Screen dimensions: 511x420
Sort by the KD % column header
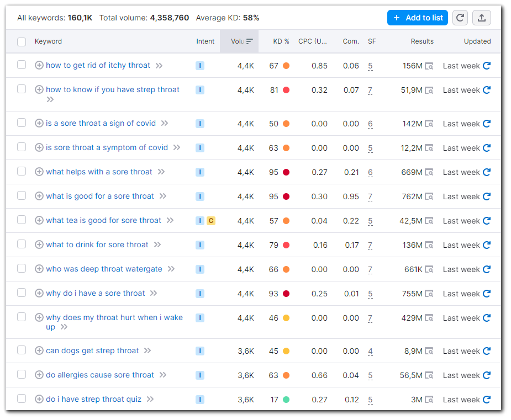click(281, 41)
